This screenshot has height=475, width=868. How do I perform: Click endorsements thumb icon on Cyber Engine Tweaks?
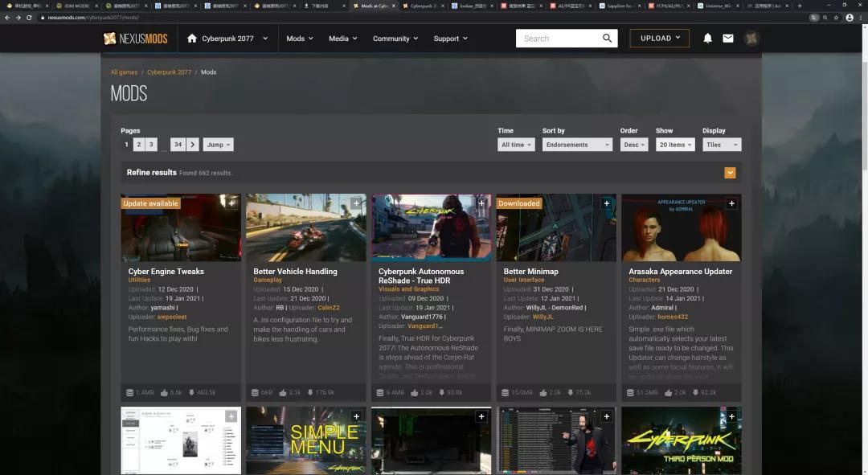tap(164, 392)
